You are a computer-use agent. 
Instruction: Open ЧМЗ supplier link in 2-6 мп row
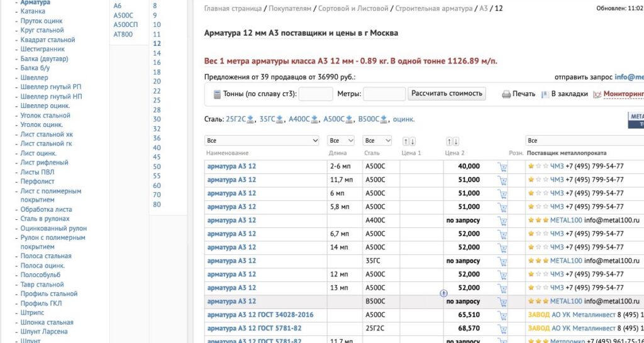pyautogui.click(x=557, y=166)
